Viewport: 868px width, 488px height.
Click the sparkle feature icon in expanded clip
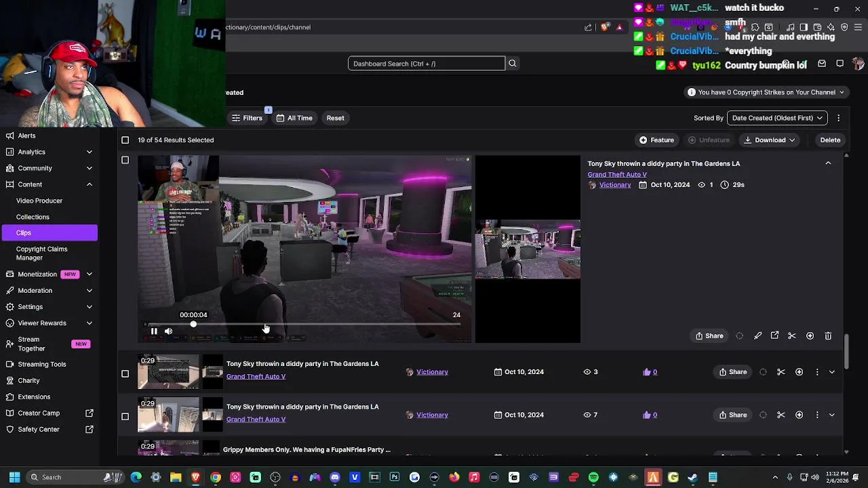pos(810,336)
